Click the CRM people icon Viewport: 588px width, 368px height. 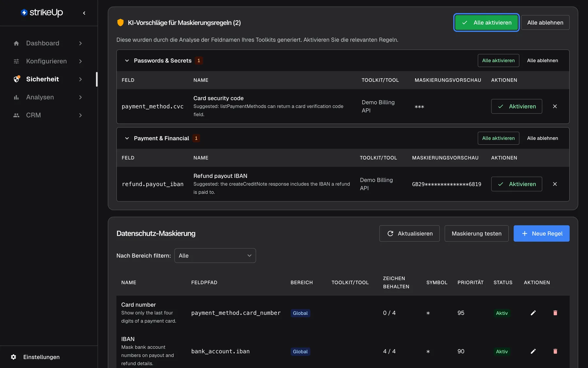16,115
